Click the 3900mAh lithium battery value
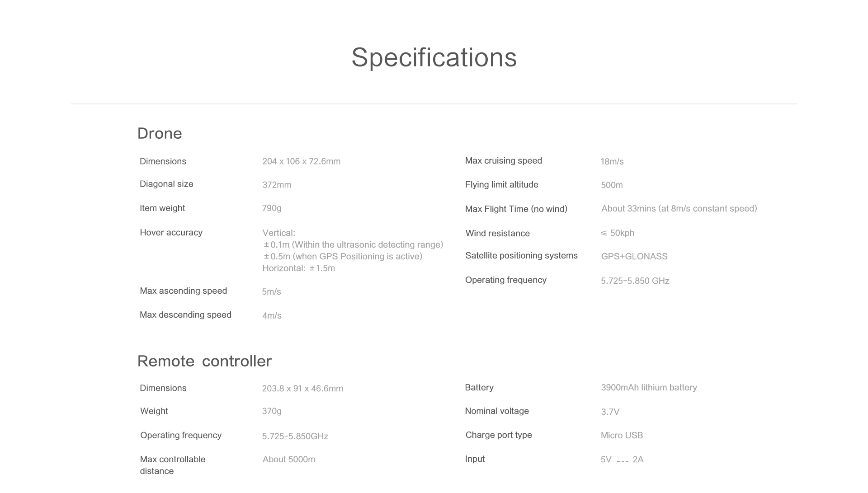The image size is (868, 493). [x=649, y=387]
